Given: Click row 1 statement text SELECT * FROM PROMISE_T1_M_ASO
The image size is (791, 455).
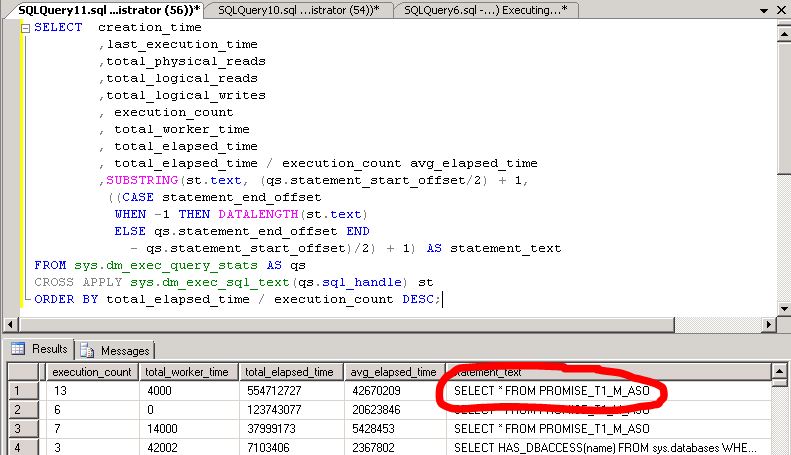Looking at the screenshot, I should (608, 390).
